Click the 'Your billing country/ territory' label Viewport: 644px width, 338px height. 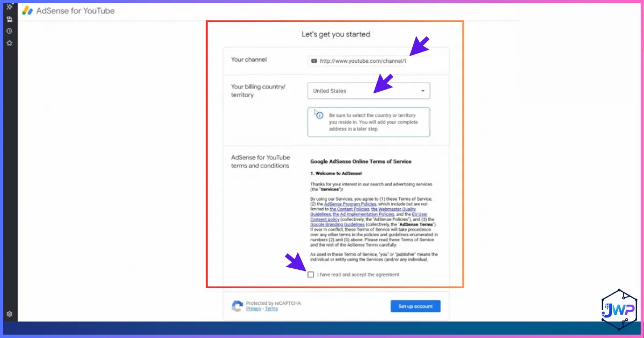pyautogui.click(x=258, y=91)
